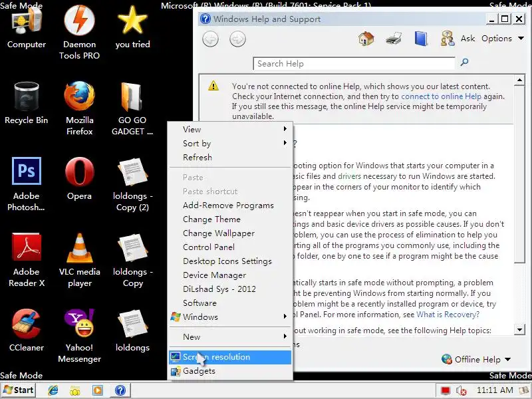Choose Add-Remove Programs menu entry
The image size is (532, 399).
coord(230,205)
